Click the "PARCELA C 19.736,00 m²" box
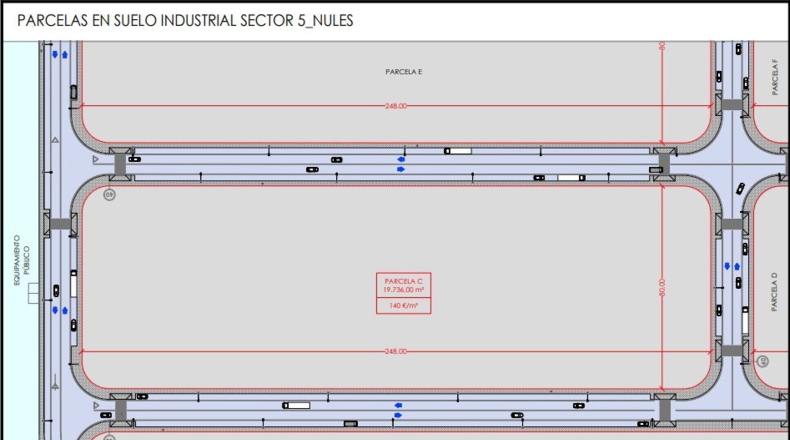 click(404, 285)
